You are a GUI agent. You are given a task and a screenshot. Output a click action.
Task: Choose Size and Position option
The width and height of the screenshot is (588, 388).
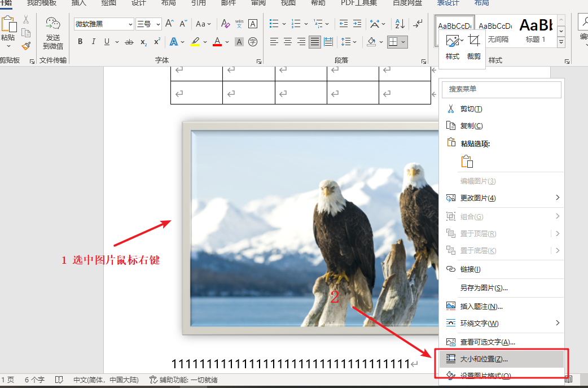tap(502, 359)
